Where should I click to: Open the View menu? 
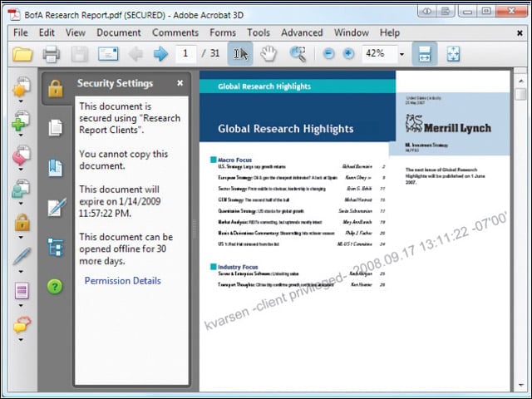tap(76, 33)
